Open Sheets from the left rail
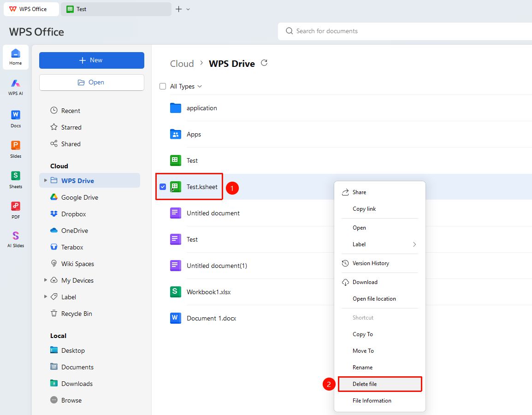Screen dimensions: 532x415 (x=16, y=179)
